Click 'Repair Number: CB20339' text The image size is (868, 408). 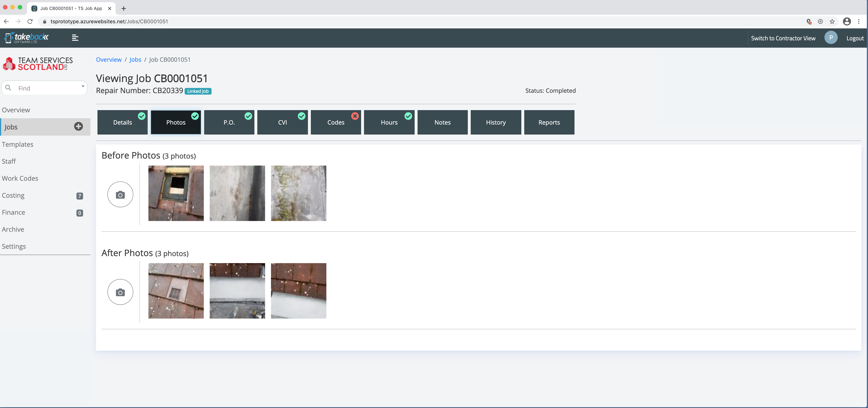pos(140,90)
